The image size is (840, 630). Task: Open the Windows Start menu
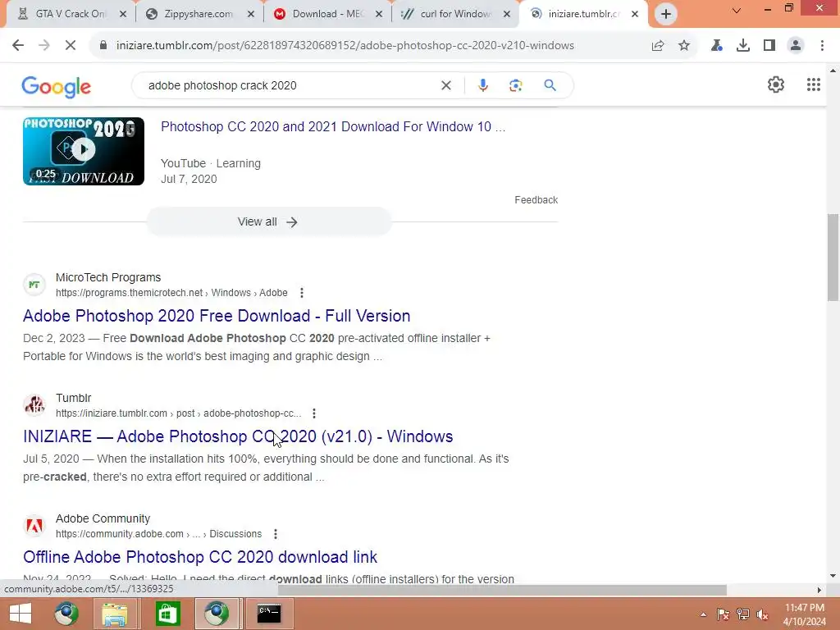(21, 614)
